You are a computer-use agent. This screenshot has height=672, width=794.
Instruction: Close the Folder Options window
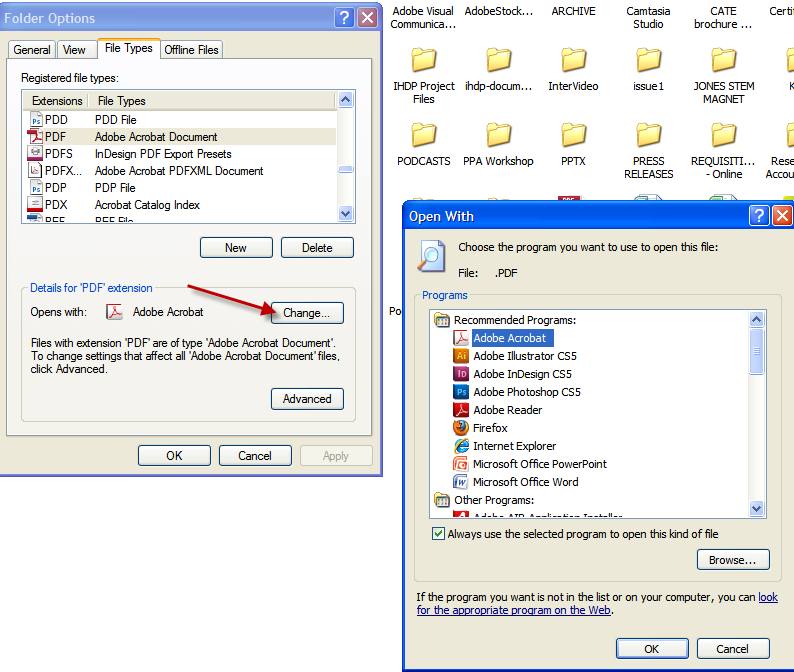point(367,18)
